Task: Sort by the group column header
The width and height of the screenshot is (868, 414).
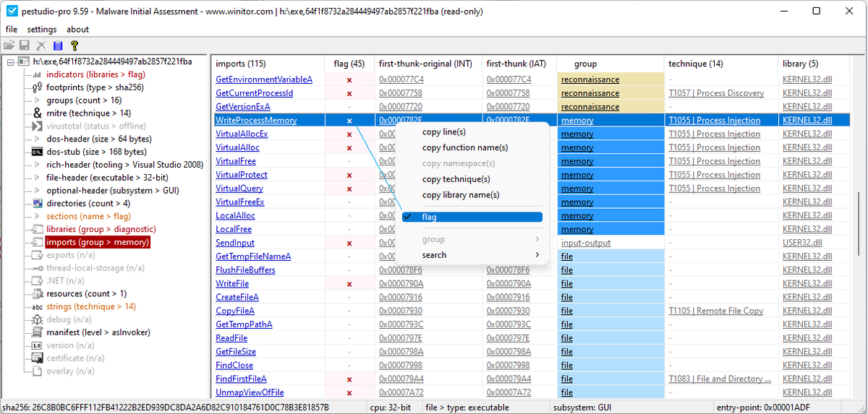Action: [x=610, y=64]
